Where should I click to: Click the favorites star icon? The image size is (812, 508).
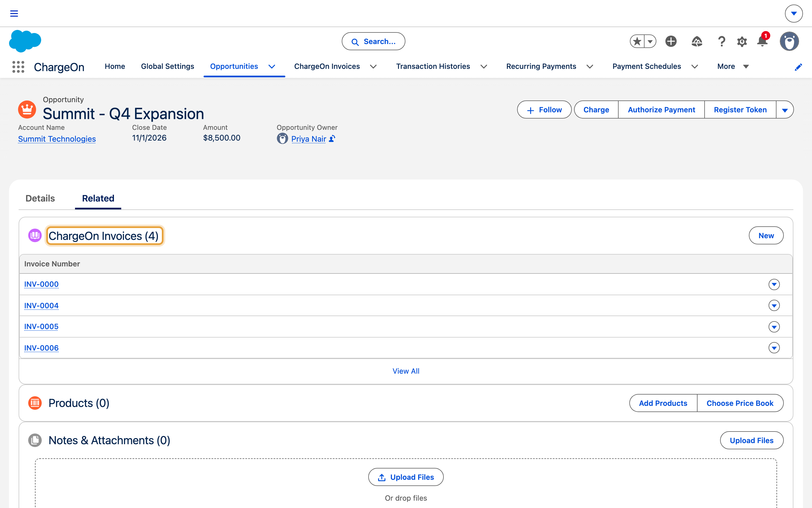[637, 41]
